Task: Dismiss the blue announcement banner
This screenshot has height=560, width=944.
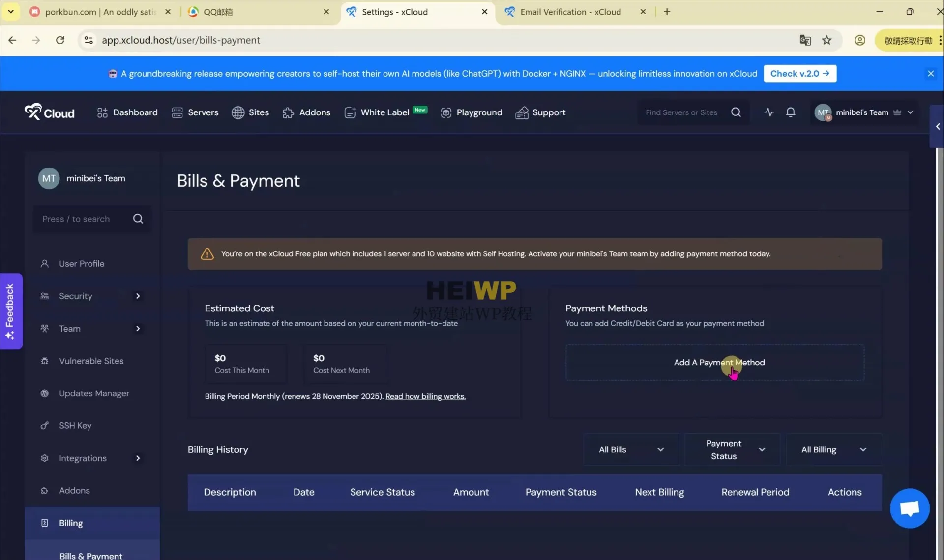Action: tap(930, 74)
